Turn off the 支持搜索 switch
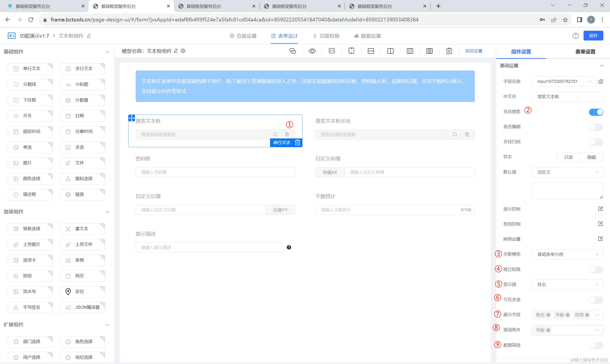Screen dimensions: 610x364 tap(596, 112)
